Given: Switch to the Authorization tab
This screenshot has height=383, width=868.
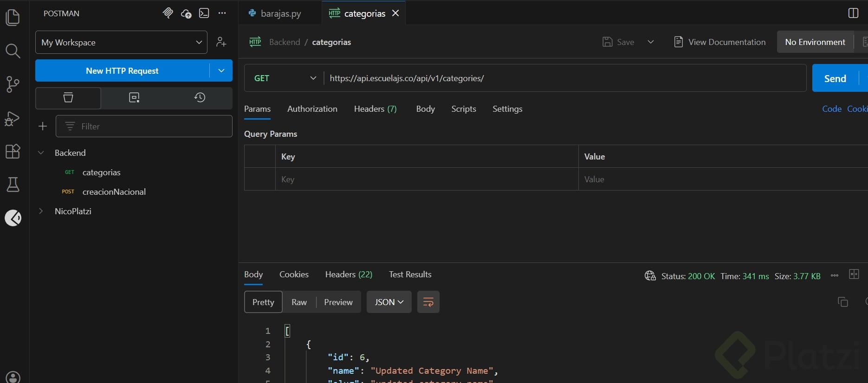Looking at the screenshot, I should (x=312, y=109).
